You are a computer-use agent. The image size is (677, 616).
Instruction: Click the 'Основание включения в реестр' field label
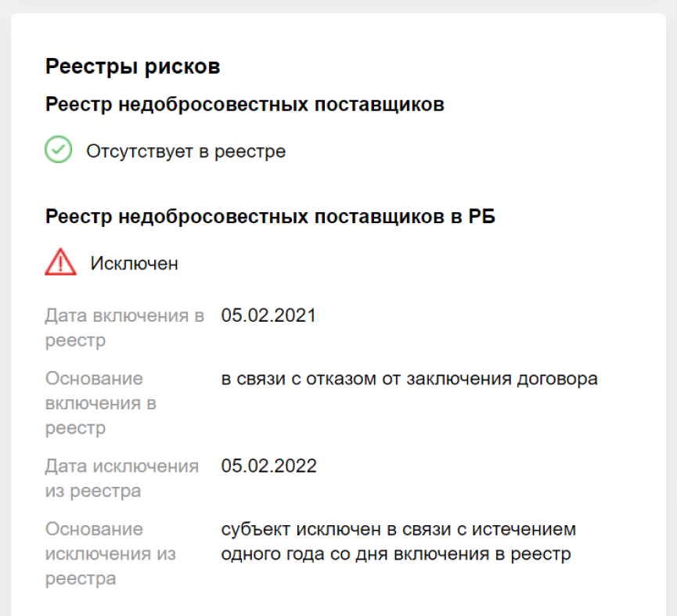point(94,402)
